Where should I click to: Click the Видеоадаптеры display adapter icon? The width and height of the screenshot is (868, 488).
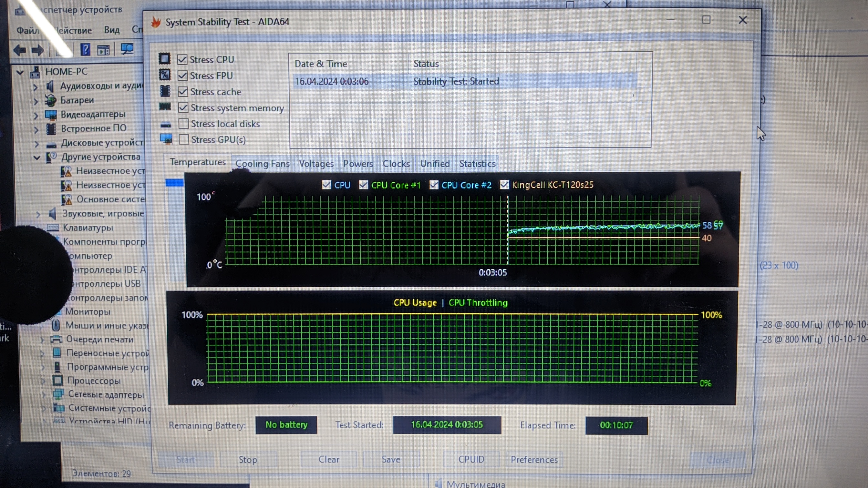[x=51, y=115]
